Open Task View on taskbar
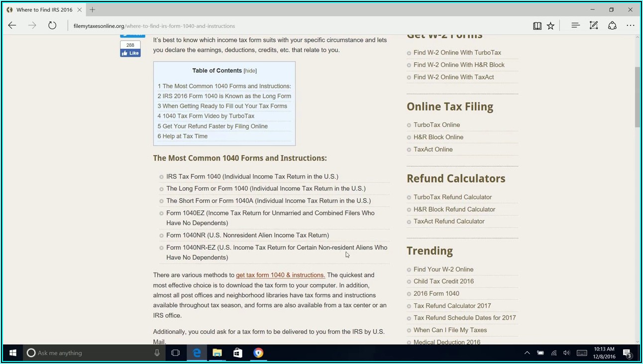 click(175, 353)
